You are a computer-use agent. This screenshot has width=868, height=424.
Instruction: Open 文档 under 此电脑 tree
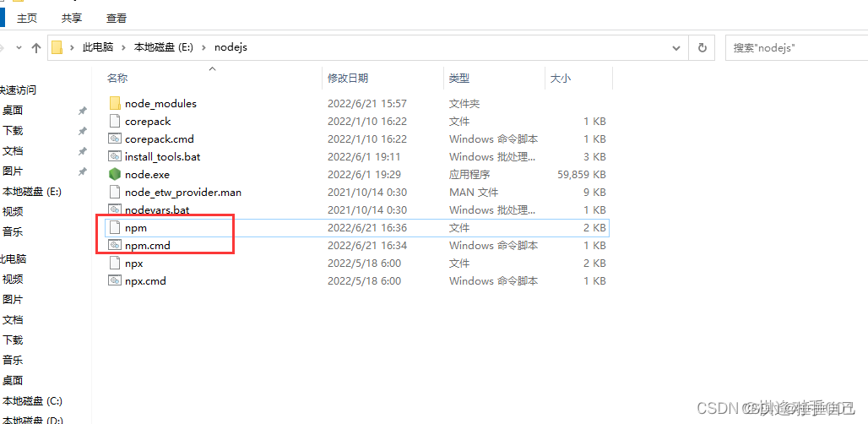[x=13, y=319]
